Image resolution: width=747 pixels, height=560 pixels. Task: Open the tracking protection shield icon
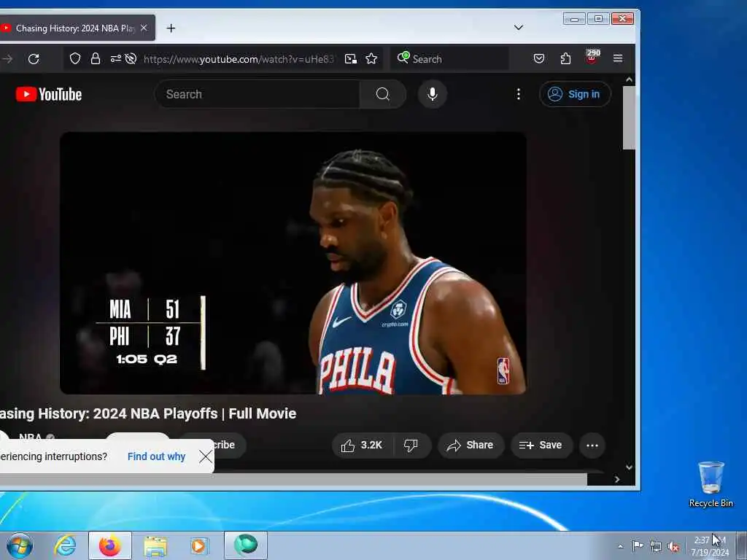click(75, 58)
